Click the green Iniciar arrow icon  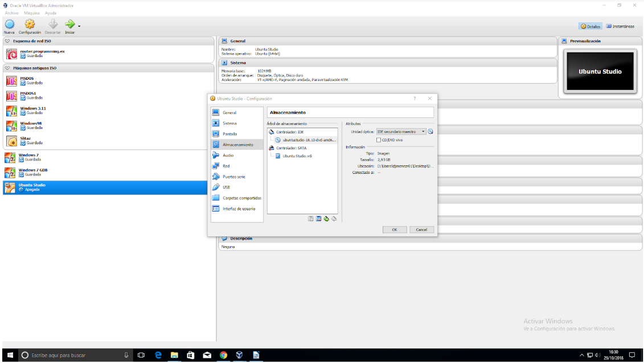69,25
